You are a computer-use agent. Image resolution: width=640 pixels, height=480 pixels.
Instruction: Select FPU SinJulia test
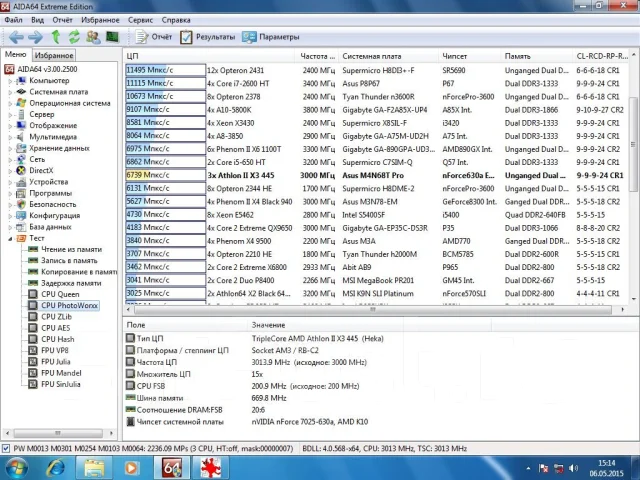(x=61, y=384)
